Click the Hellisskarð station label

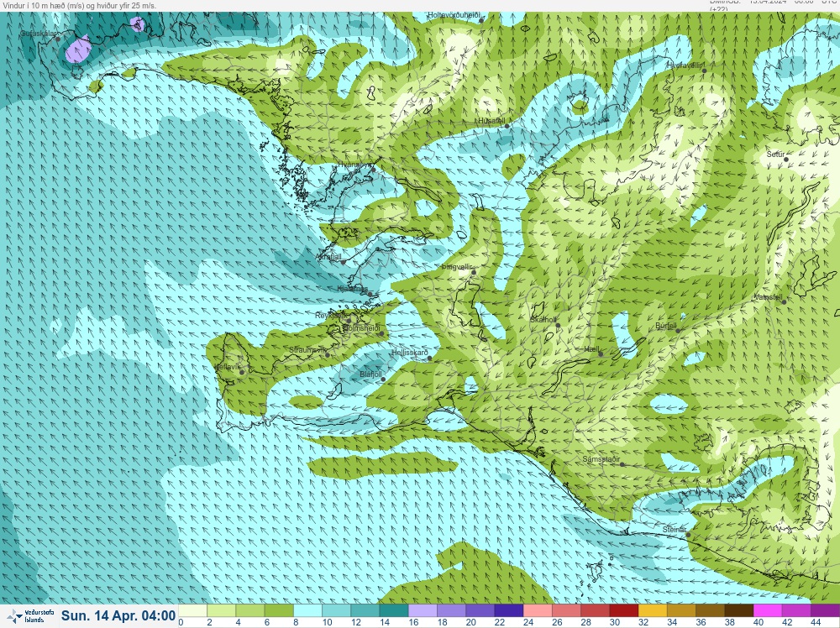pos(409,353)
